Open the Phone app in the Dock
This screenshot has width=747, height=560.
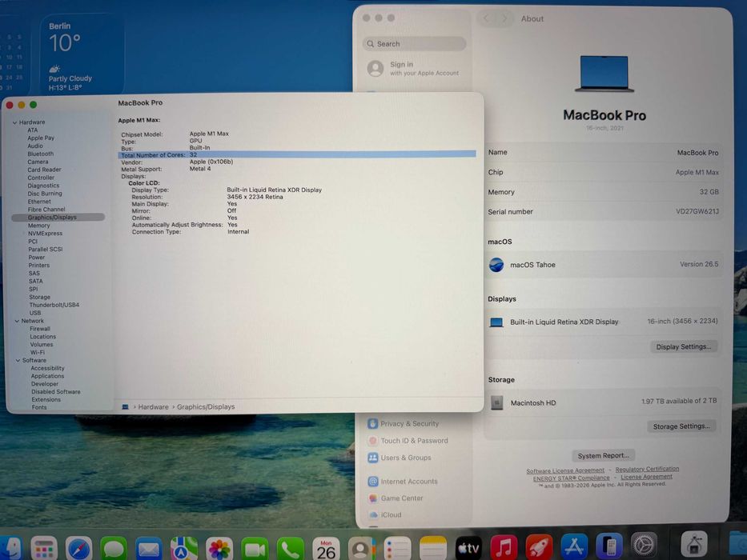(x=290, y=548)
